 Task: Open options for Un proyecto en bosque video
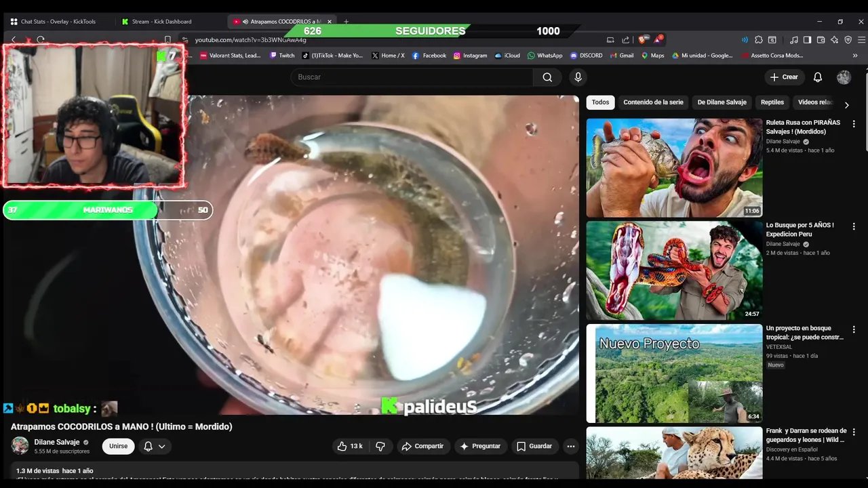(854, 329)
